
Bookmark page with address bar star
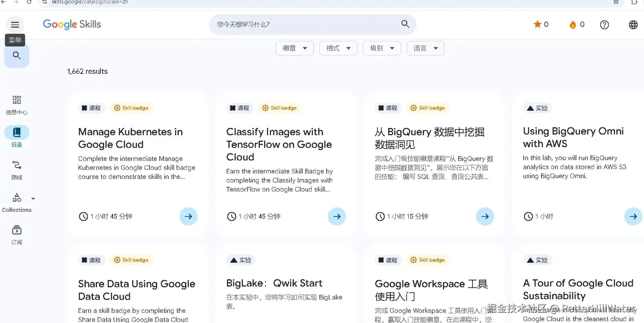click(616, 2)
